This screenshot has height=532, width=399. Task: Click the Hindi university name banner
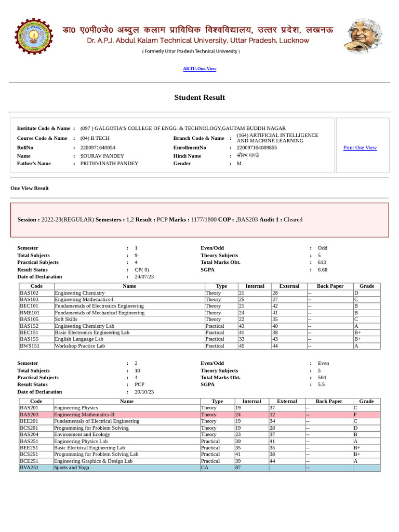(198, 30)
